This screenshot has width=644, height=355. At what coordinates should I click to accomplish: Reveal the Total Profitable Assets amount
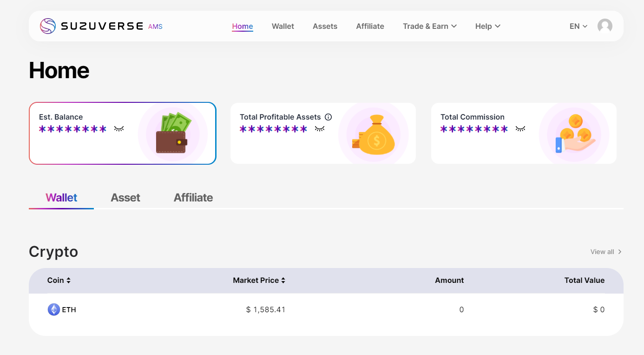tap(320, 128)
